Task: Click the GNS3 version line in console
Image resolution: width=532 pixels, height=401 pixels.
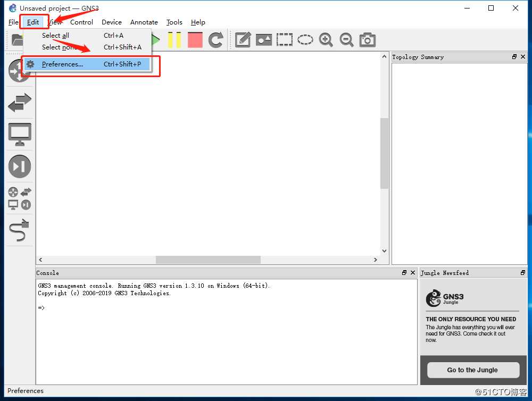Action: pyautogui.click(x=154, y=286)
